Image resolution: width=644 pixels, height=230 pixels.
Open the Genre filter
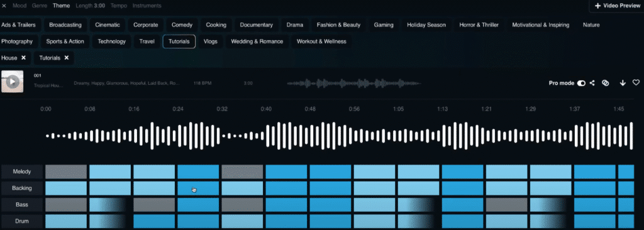(40, 6)
